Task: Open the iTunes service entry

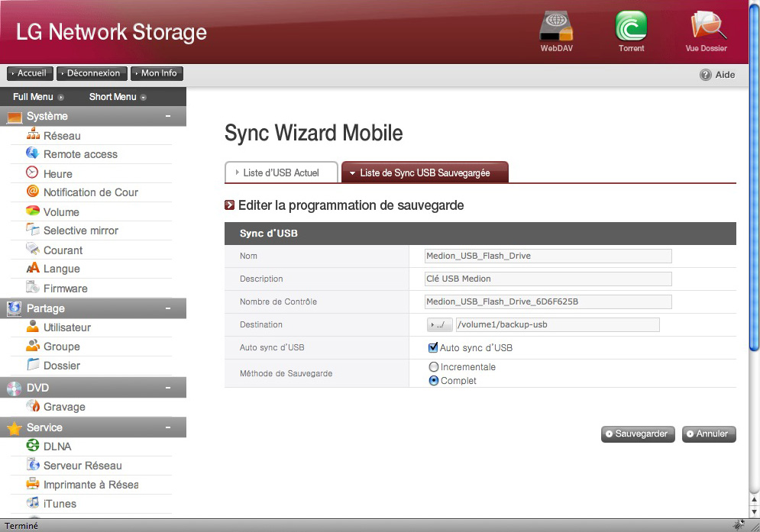Action: [59, 504]
